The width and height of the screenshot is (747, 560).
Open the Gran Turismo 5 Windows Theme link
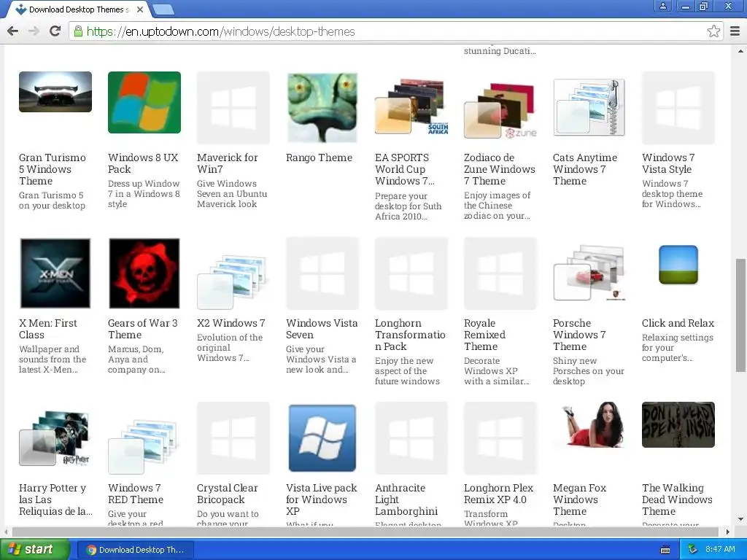point(53,169)
